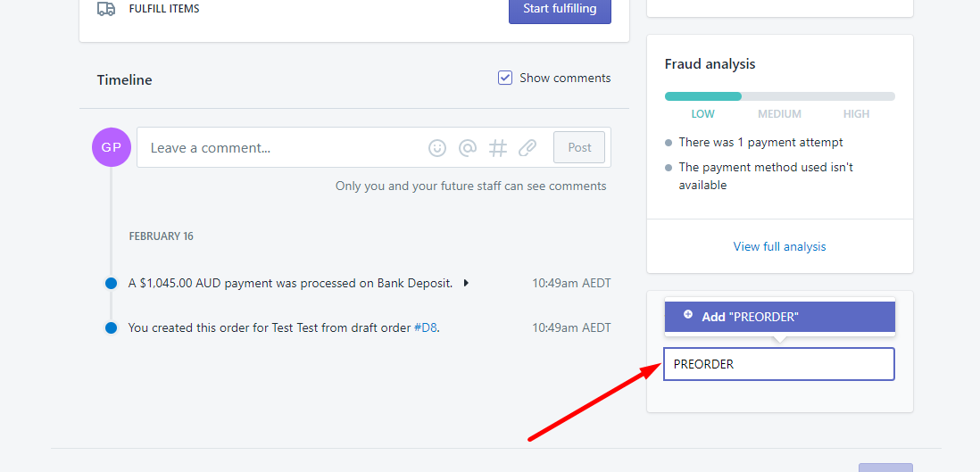Viewport: 980px width, 472px height.
Task: Click the GP user avatar
Action: [112, 147]
